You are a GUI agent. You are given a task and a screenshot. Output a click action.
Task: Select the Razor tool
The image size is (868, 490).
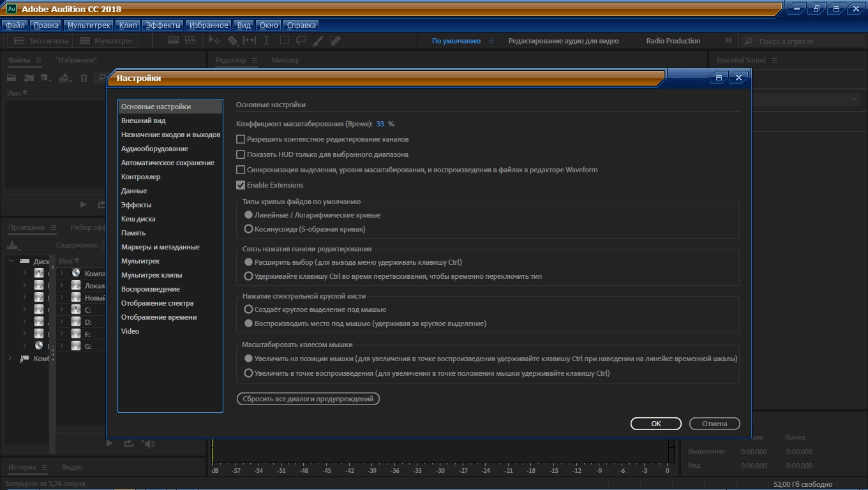(232, 40)
